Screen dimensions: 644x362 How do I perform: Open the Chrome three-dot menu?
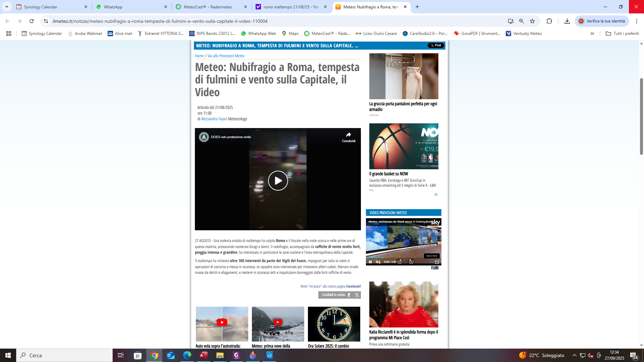pyautogui.click(x=637, y=21)
